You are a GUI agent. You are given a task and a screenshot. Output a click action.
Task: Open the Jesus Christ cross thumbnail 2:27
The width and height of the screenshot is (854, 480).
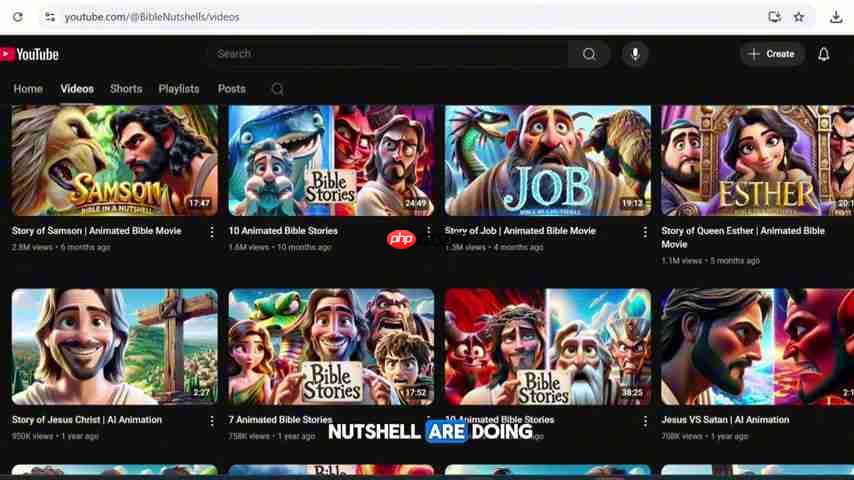(x=114, y=347)
